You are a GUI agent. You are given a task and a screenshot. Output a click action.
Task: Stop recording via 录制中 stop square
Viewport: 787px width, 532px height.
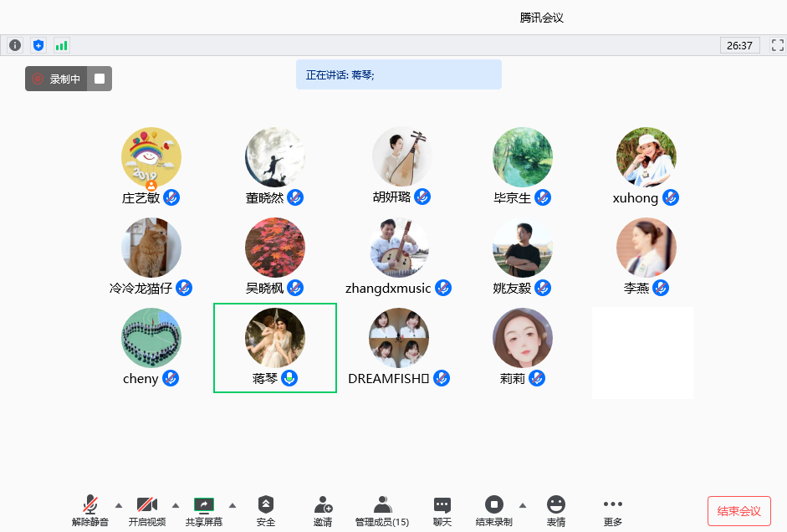click(x=100, y=79)
